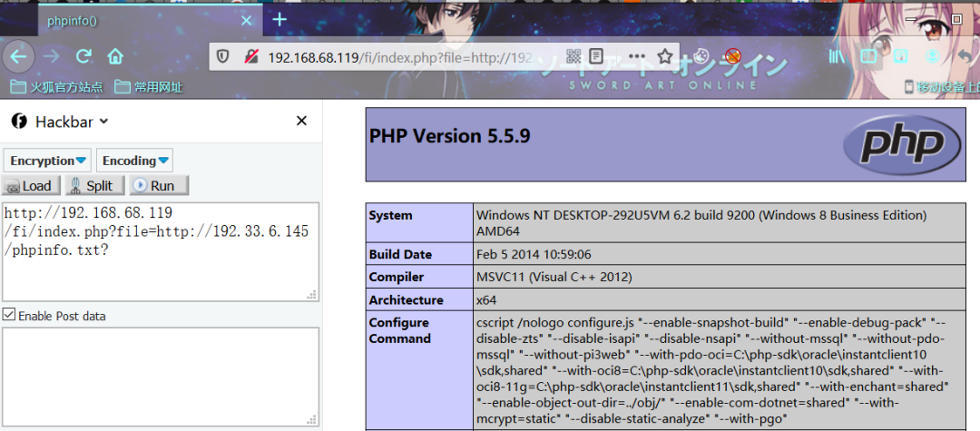Screen dimensions: 980x431
Task: Click the Split button in Hackbar
Action: (x=93, y=185)
